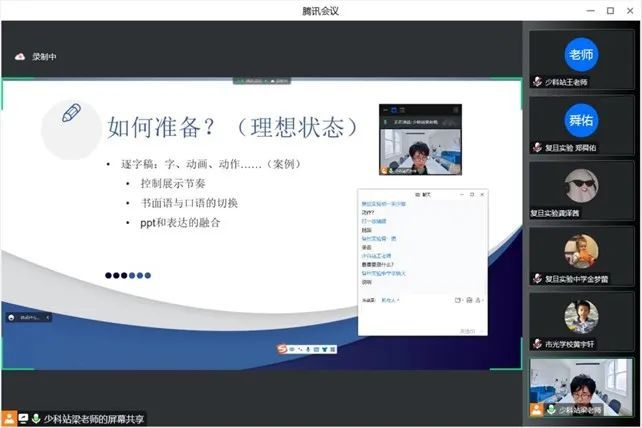The image size is (642, 428).
Task: Click the shirt skin icon on Sogou bar
Action: point(324,349)
